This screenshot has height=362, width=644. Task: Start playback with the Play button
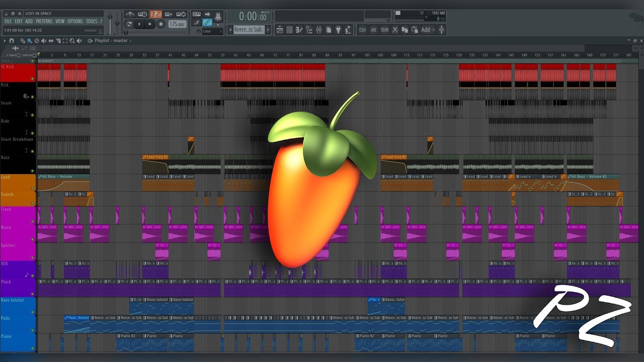tap(139, 24)
